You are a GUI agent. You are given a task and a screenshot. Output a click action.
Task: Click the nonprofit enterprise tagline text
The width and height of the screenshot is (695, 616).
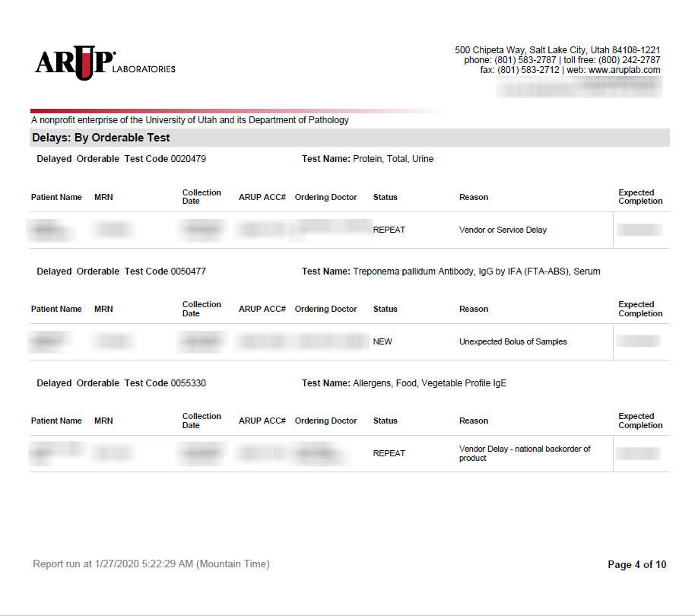[x=190, y=120]
